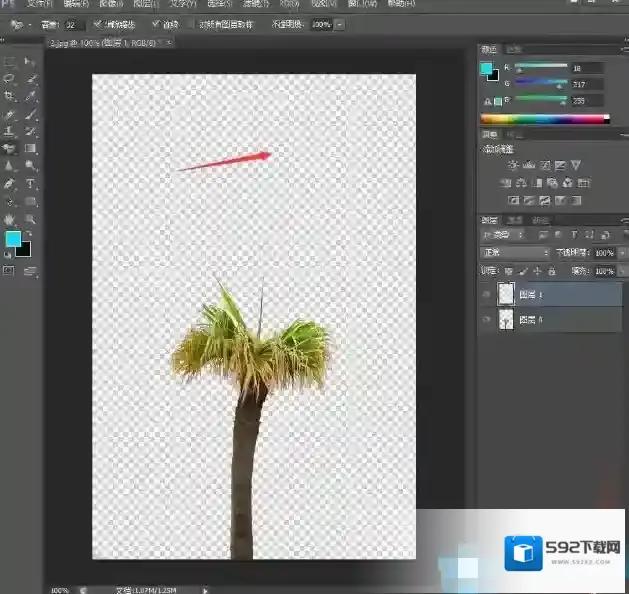This screenshot has height=594, width=629.
Task: Open the opacity slider in options bar
Action: [x=339, y=24]
